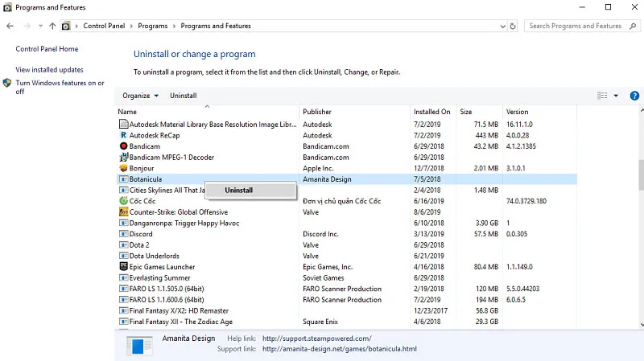
Task: Open the recent locations dropdown arrow
Action: (x=40, y=26)
